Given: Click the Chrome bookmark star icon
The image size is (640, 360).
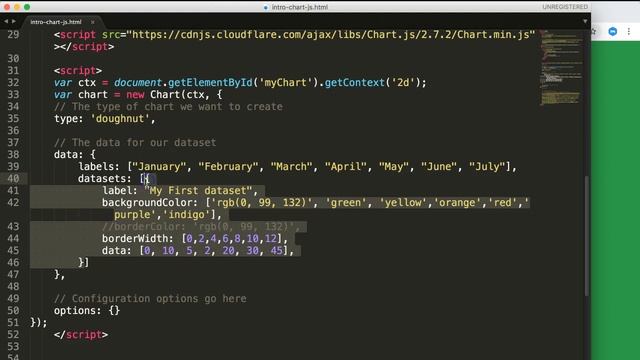Looking at the screenshot, I should click(594, 31).
